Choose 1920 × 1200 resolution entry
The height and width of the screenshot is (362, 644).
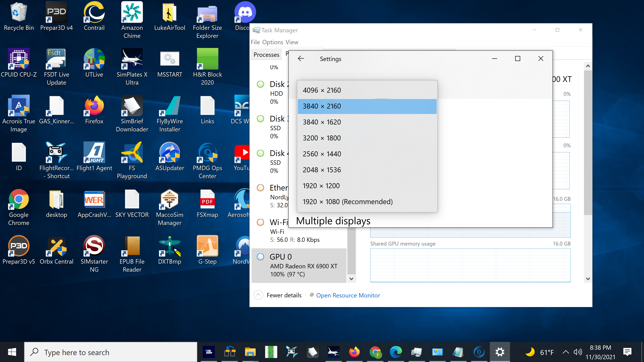[x=367, y=186]
